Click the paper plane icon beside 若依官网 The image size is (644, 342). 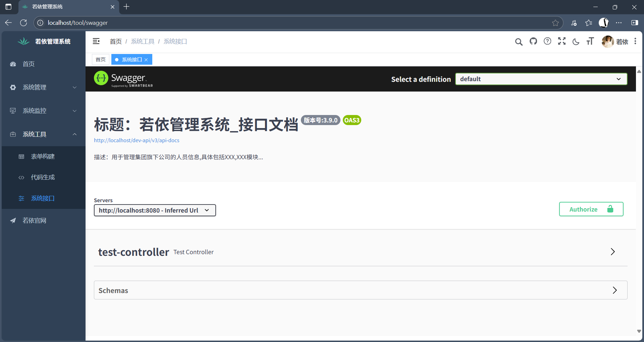coord(13,221)
